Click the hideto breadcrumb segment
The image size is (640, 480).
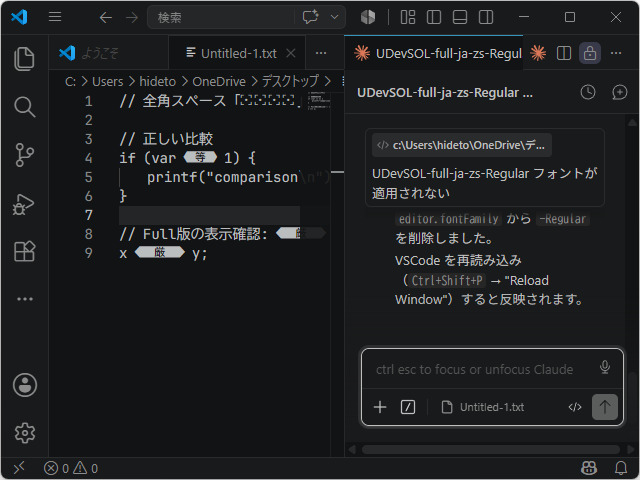point(158,82)
